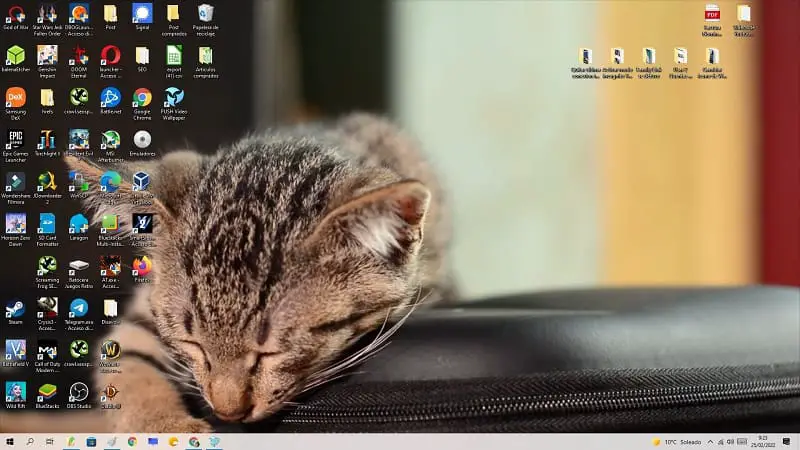Open Screaming Frog SEO shortcut
The image size is (800, 450).
(47, 272)
